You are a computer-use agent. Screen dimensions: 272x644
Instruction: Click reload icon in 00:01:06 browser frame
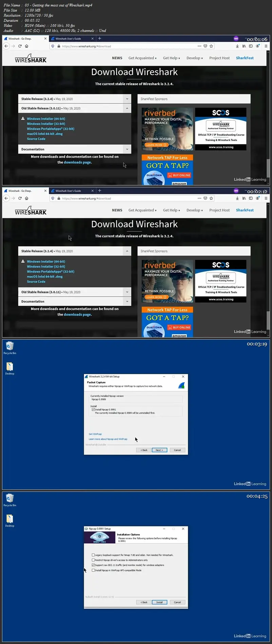pos(20,46)
